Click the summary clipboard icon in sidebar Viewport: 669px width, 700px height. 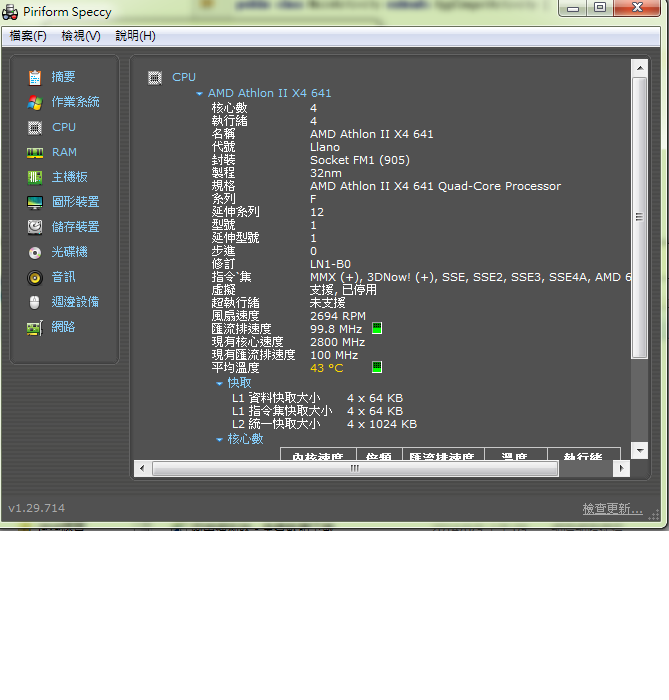35,78
